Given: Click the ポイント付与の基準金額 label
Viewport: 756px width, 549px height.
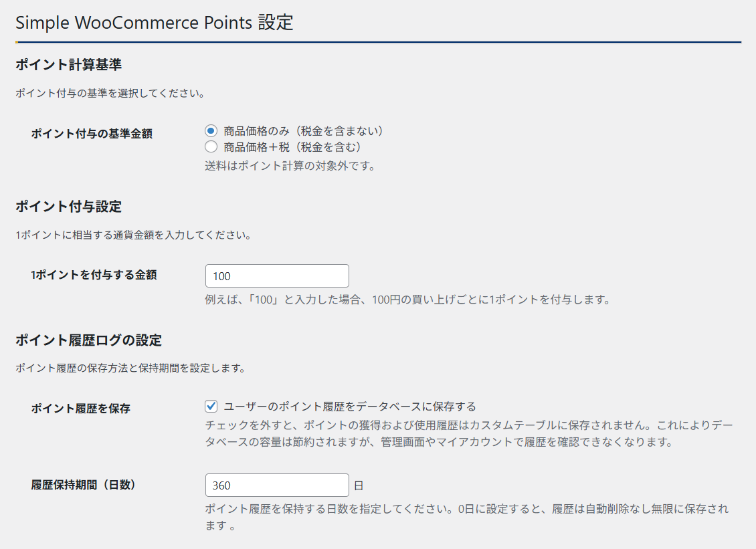Looking at the screenshot, I should [x=92, y=134].
